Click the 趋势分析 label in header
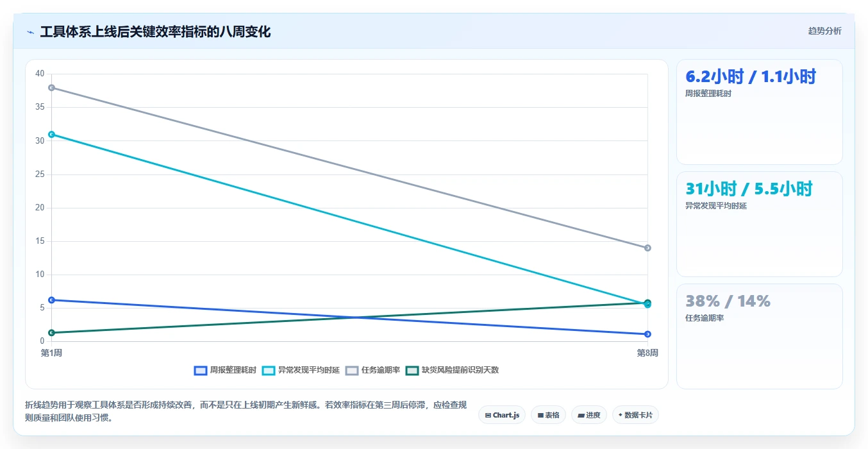Image resolution: width=868 pixels, height=449 pixels. pos(824,31)
